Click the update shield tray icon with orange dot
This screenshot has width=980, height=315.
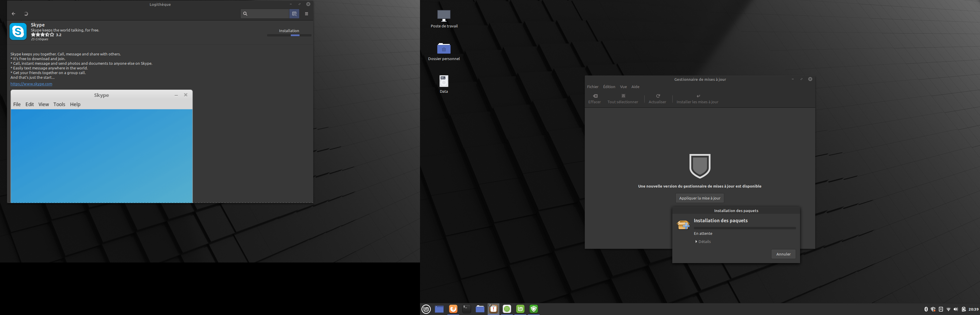tap(933, 309)
